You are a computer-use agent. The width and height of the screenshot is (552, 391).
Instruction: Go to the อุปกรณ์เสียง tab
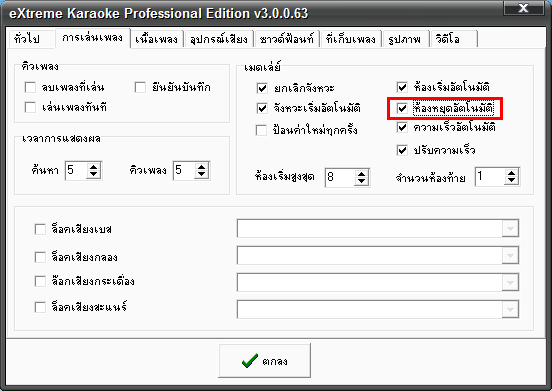click(219, 39)
